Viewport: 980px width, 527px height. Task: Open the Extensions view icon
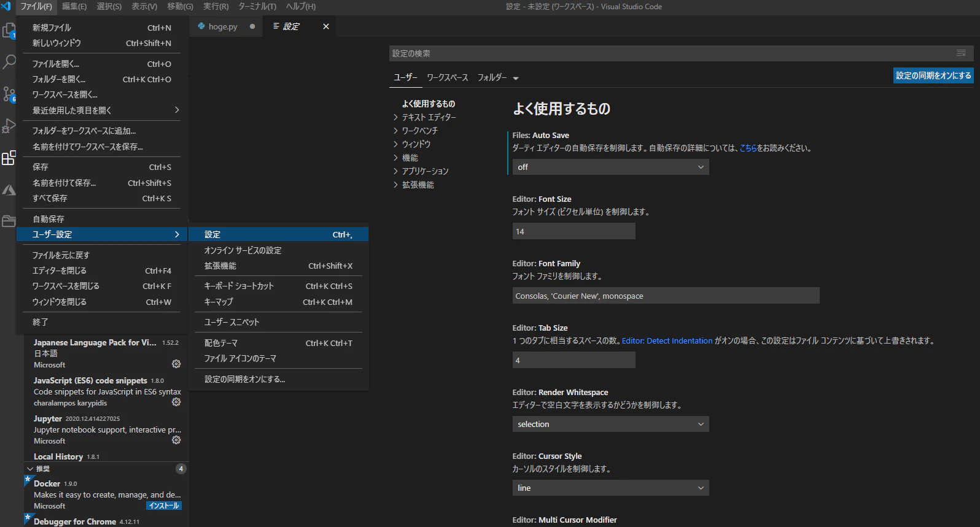pyautogui.click(x=9, y=158)
